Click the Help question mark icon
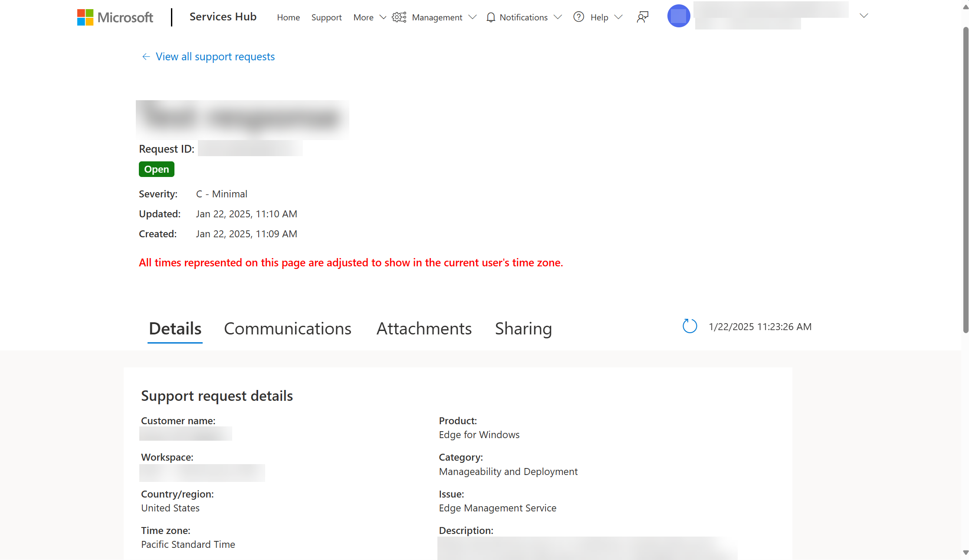969x560 pixels. point(578,17)
